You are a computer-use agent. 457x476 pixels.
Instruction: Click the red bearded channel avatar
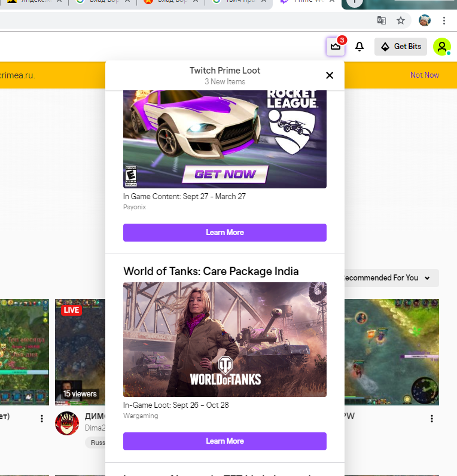click(67, 423)
